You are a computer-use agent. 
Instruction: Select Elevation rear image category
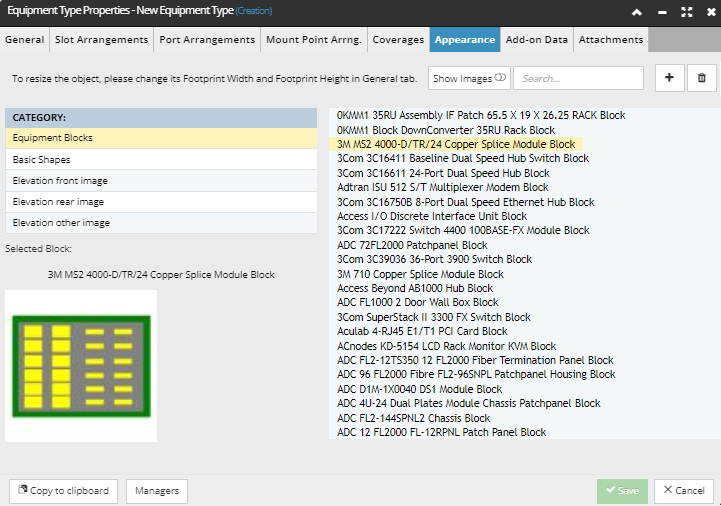tap(161, 201)
